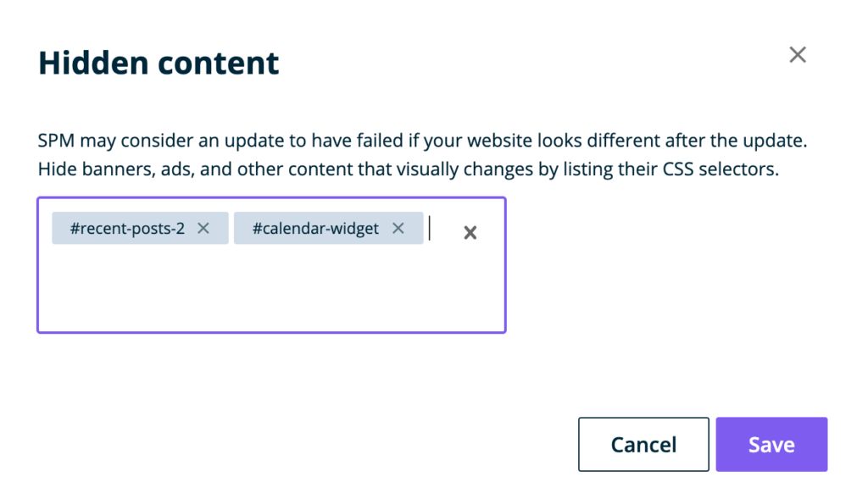Click the Cancel button
Screen dimensions: 868x499
643,445
